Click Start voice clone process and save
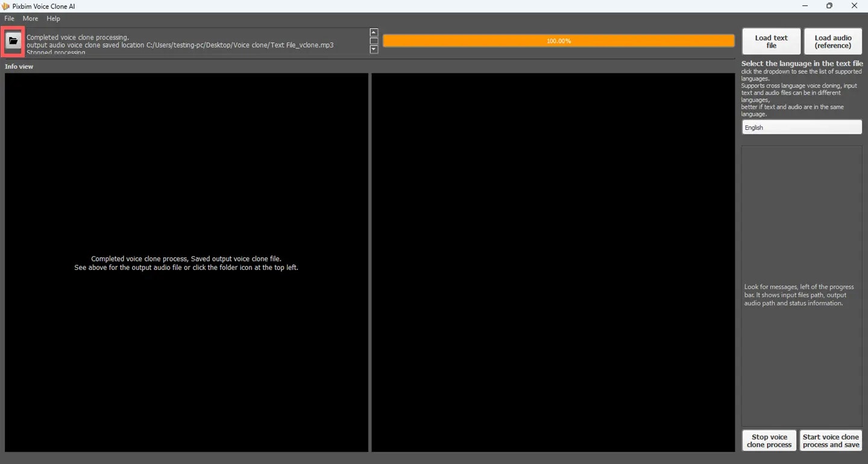Screen dimensions: 868x464 (x=831, y=440)
